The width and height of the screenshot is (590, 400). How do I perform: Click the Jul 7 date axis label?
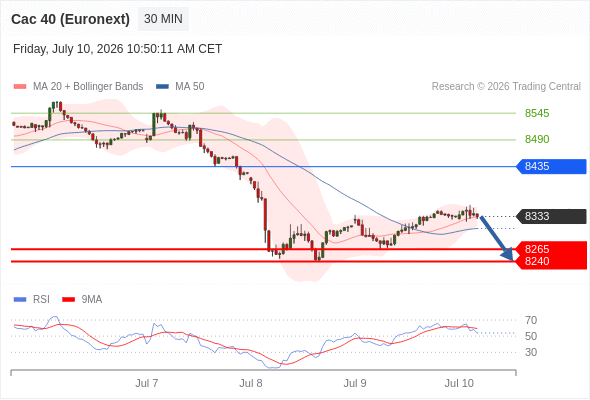(x=147, y=383)
